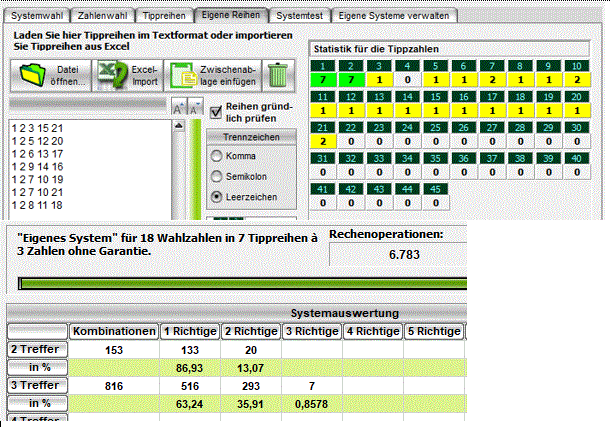The width and height of the screenshot is (610, 427).
Task: Click the green progress bar
Action: tap(242, 284)
